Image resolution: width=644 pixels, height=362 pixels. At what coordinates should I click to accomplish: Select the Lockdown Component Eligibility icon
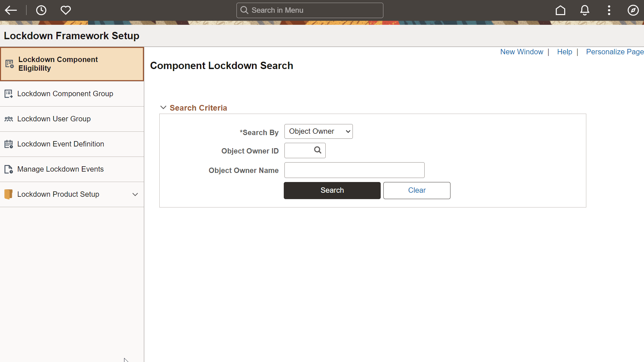click(x=9, y=64)
